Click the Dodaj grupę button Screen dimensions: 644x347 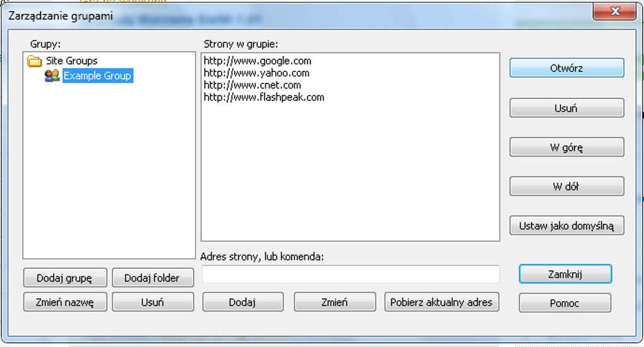click(x=65, y=278)
